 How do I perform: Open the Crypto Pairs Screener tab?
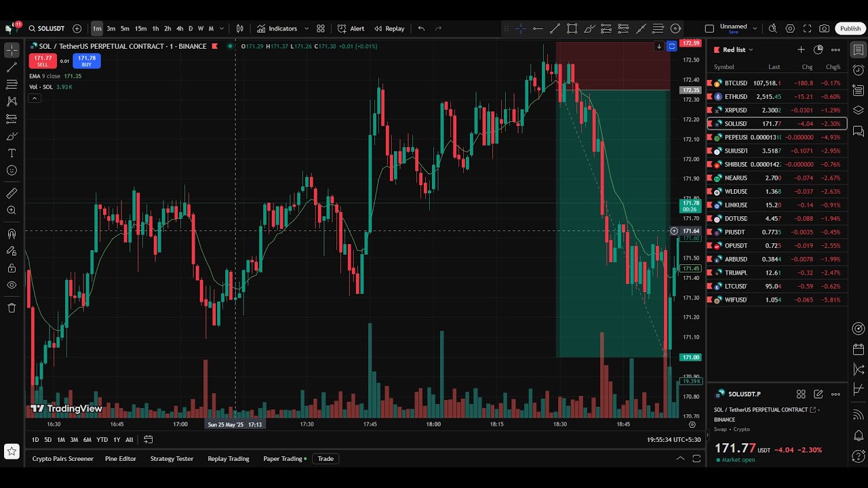pyautogui.click(x=63, y=459)
